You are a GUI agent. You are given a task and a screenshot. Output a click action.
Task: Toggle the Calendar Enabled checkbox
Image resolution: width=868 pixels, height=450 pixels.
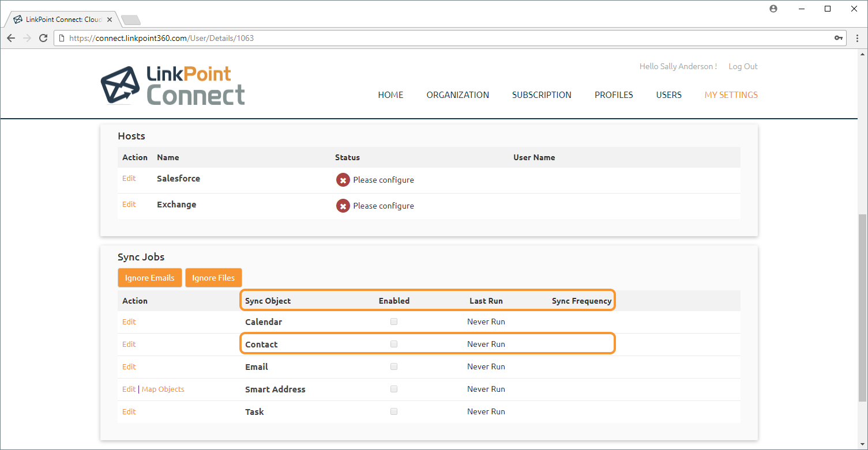tap(394, 322)
